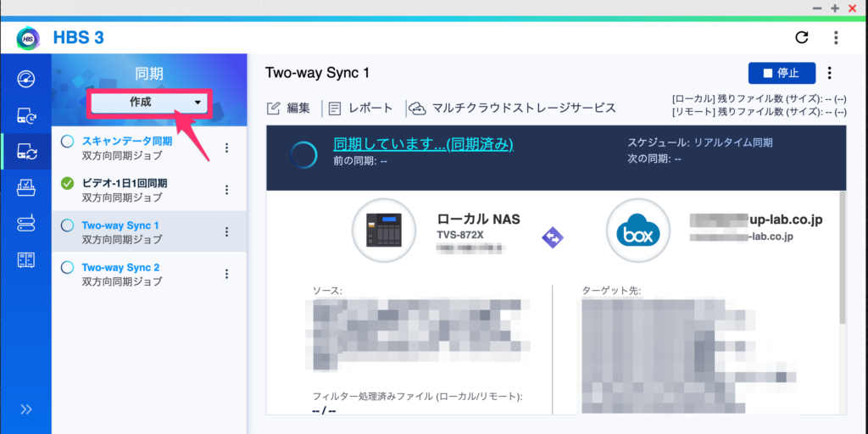Open job kebab menu beside 停止
Screen dimensions: 868x434
click(x=829, y=73)
